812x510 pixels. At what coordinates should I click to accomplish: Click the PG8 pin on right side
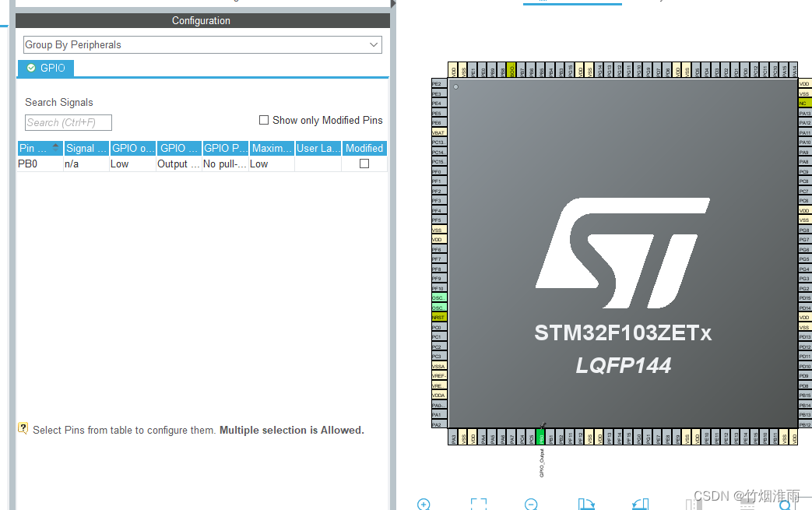coord(805,230)
